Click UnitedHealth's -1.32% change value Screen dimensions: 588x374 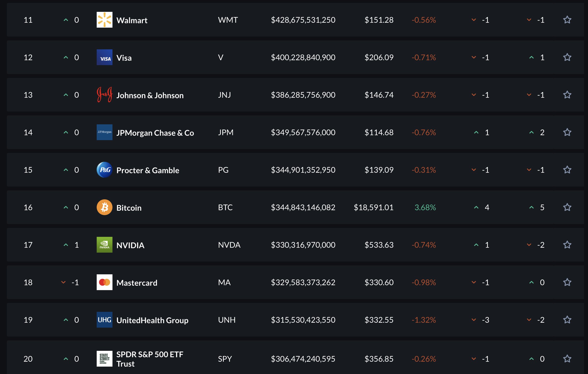click(424, 320)
